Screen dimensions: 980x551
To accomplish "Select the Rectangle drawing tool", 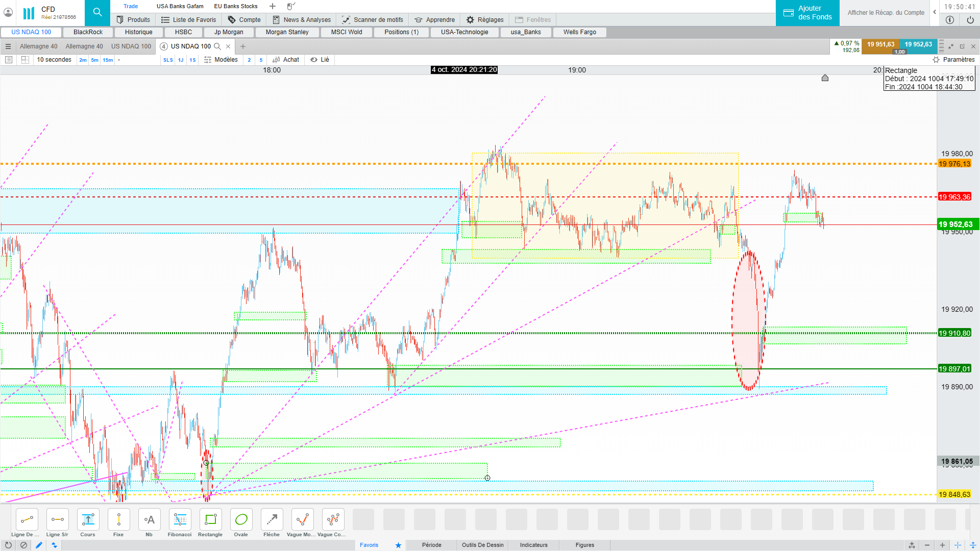I will coord(210,520).
